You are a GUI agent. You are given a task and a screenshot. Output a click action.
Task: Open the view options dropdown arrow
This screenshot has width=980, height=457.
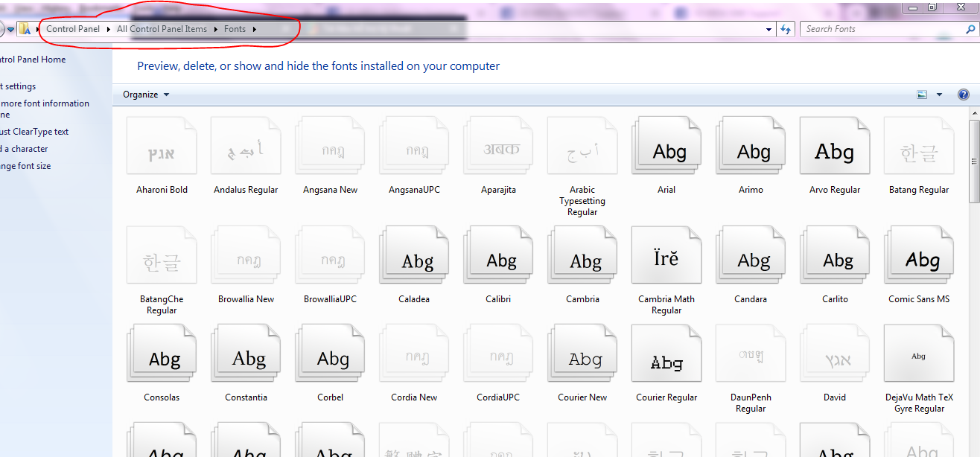939,95
